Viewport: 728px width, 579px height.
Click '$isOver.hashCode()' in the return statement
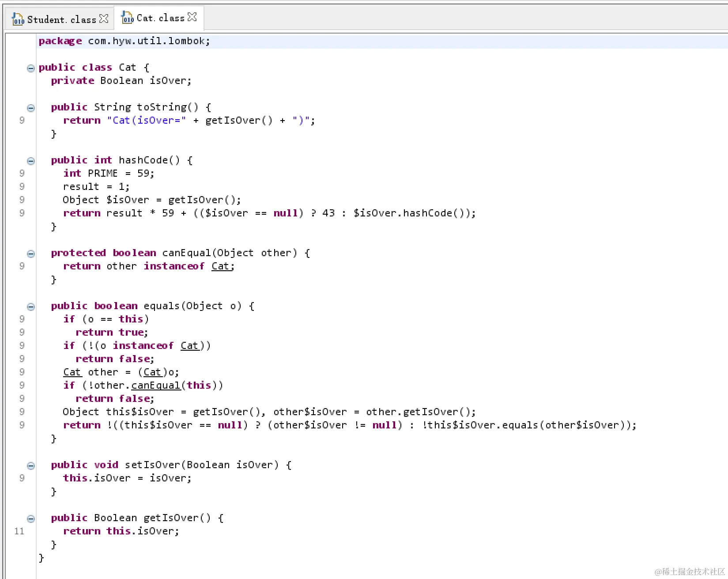[411, 213]
